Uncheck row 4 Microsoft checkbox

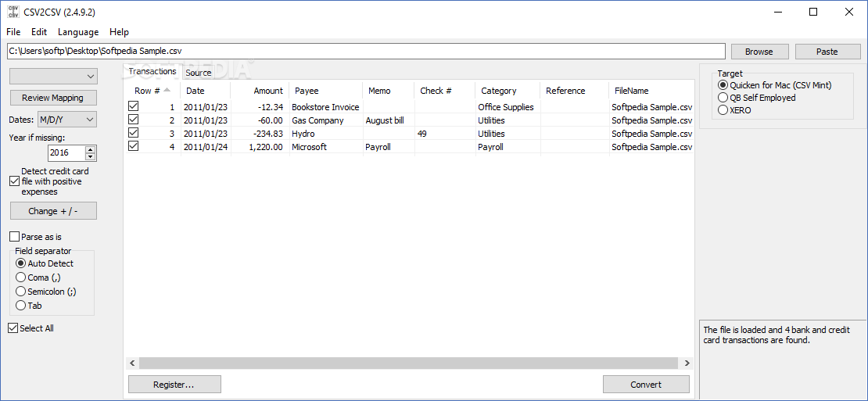134,146
